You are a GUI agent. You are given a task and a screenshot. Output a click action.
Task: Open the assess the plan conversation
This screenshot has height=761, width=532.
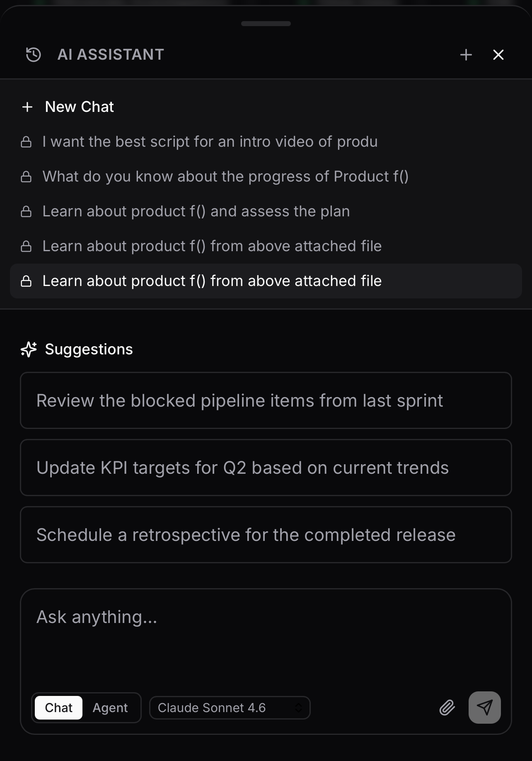196,211
